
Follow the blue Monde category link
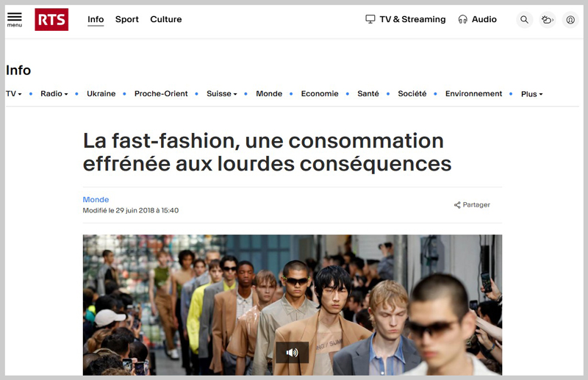[x=96, y=200]
